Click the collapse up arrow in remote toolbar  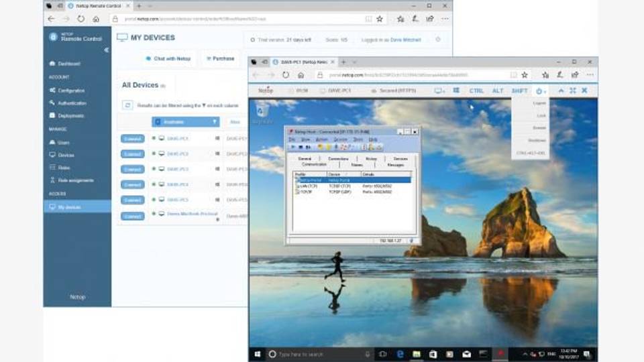[561, 90]
